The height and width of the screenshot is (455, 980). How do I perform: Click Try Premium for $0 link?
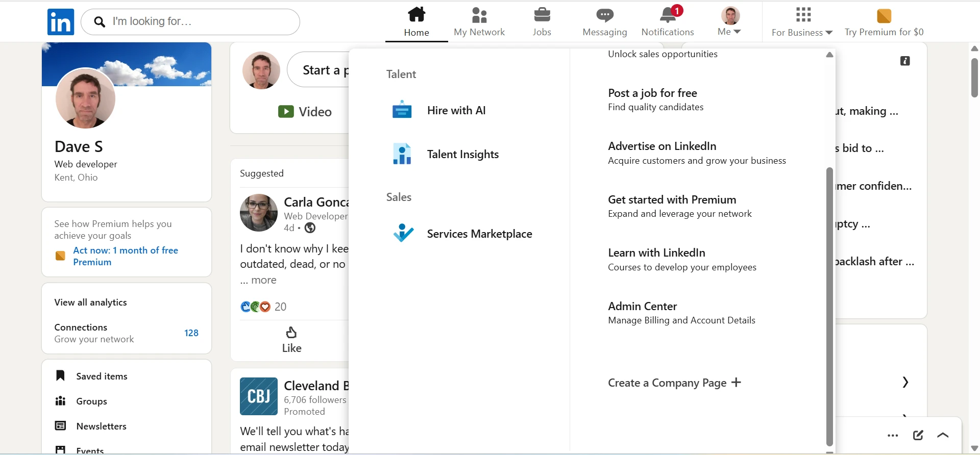pos(884,32)
